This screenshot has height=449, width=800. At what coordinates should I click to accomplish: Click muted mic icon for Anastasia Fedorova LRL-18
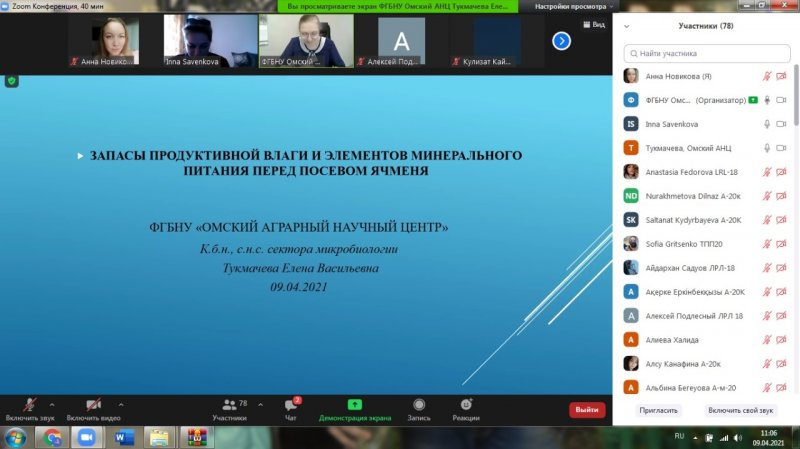pyautogui.click(x=767, y=172)
